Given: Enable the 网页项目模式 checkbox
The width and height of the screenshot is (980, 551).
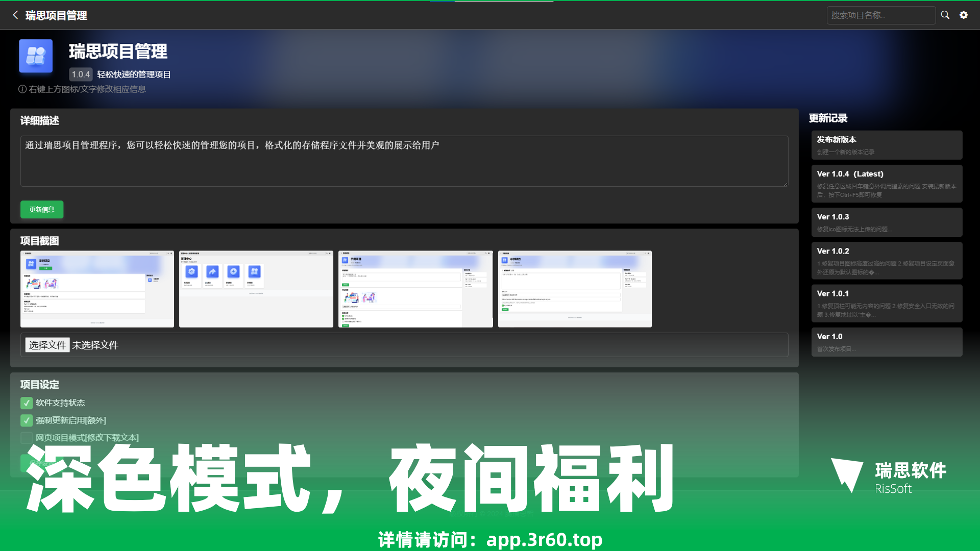Looking at the screenshot, I should point(27,438).
